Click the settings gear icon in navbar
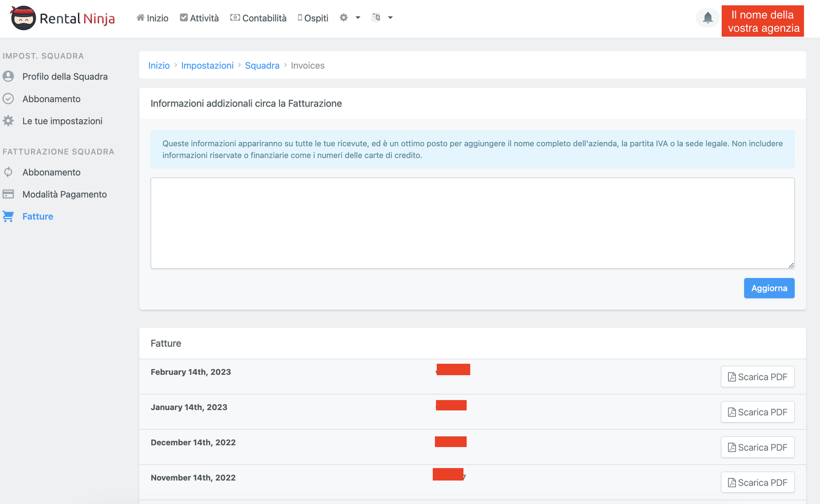 pos(343,18)
